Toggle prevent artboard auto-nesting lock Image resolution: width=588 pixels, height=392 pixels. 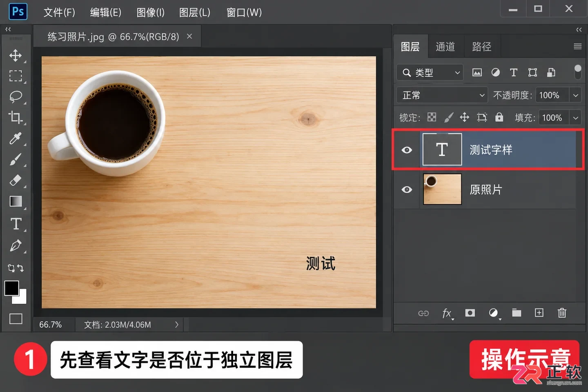pyautogui.click(x=482, y=118)
